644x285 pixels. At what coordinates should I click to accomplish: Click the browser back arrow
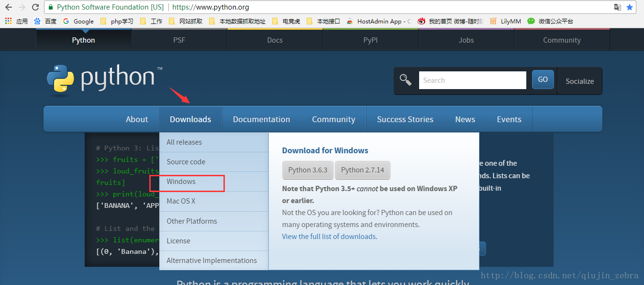(x=9, y=7)
